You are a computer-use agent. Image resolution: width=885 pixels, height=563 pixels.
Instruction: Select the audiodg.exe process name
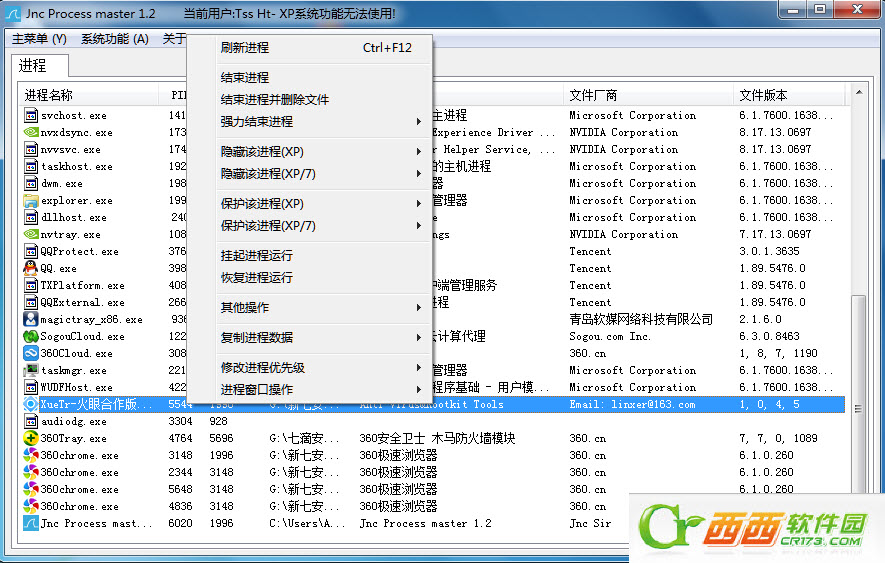(73, 421)
